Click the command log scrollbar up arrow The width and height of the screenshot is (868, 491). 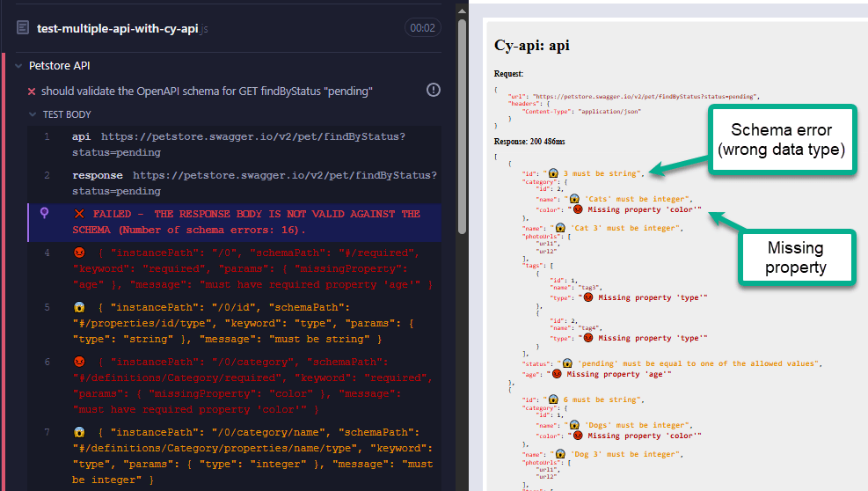click(x=462, y=11)
